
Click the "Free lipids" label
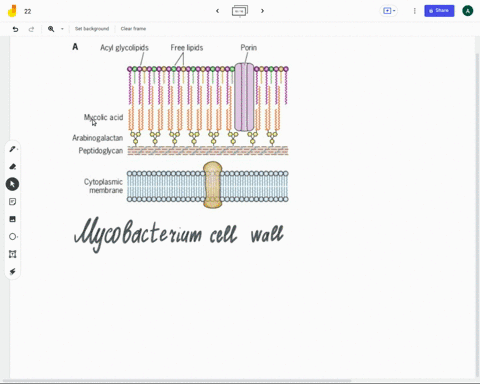[x=187, y=48]
